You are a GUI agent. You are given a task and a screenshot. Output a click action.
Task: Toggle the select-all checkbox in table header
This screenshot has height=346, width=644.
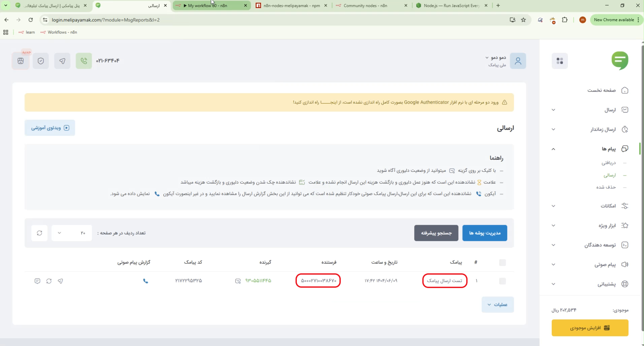502,263
